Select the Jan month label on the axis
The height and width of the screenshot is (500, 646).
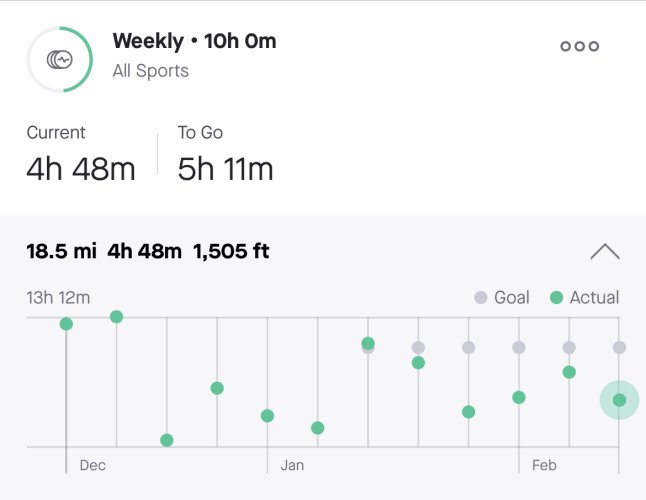click(x=292, y=465)
